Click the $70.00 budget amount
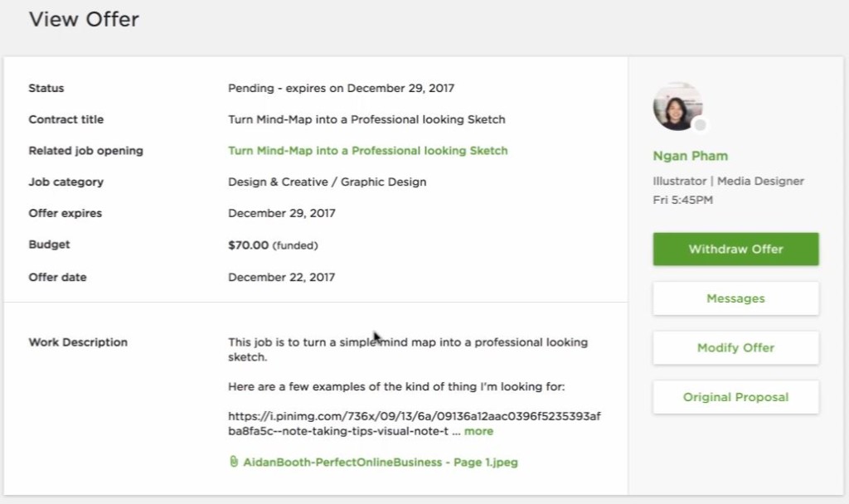This screenshot has height=504, width=849. (248, 245)
